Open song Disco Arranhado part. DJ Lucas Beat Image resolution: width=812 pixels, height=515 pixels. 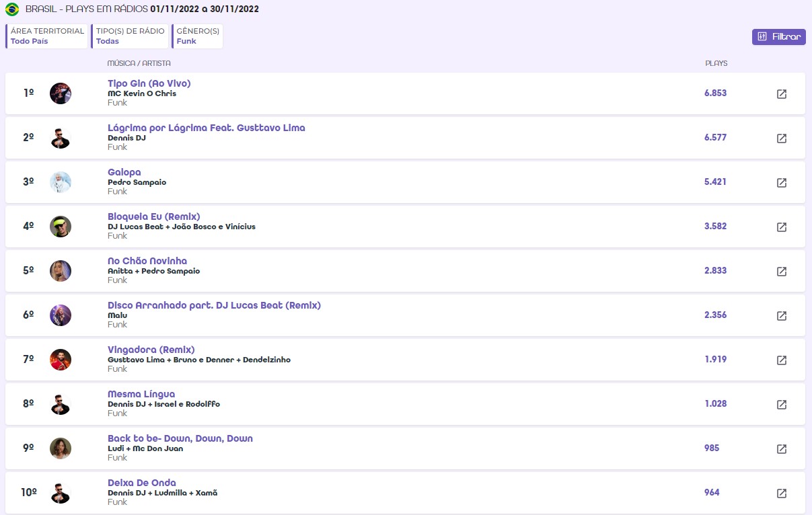214,305
